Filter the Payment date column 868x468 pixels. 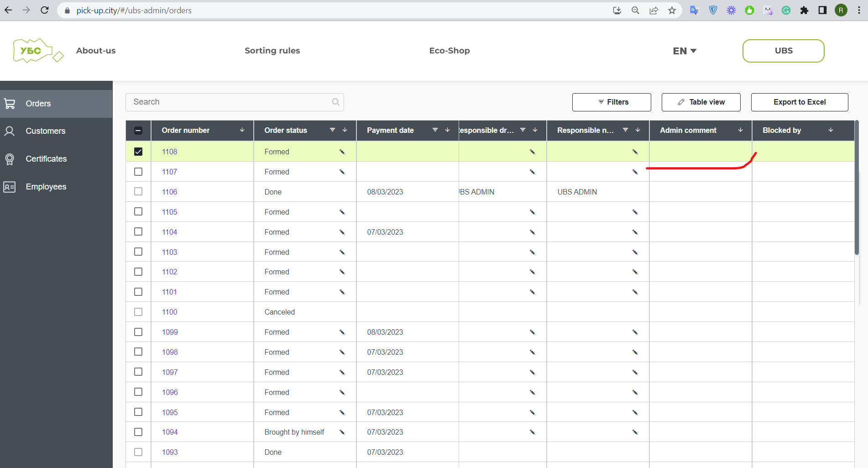[x=435, y=130]
